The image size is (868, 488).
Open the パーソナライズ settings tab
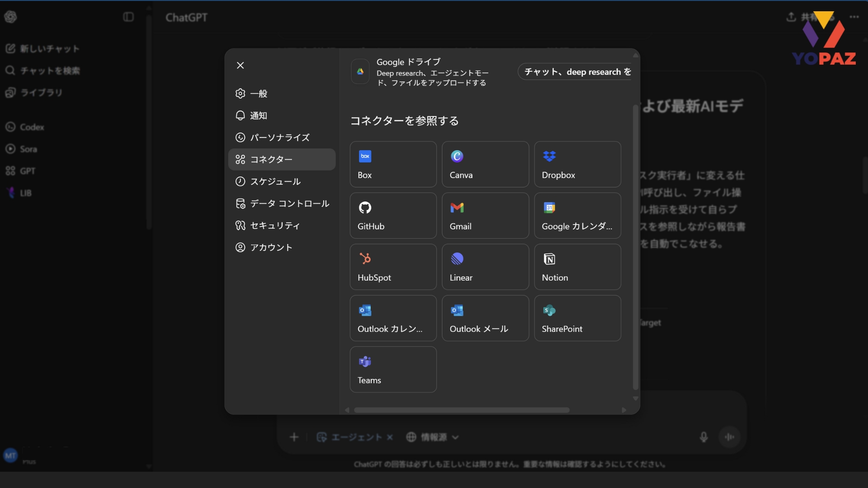point(282,137)
